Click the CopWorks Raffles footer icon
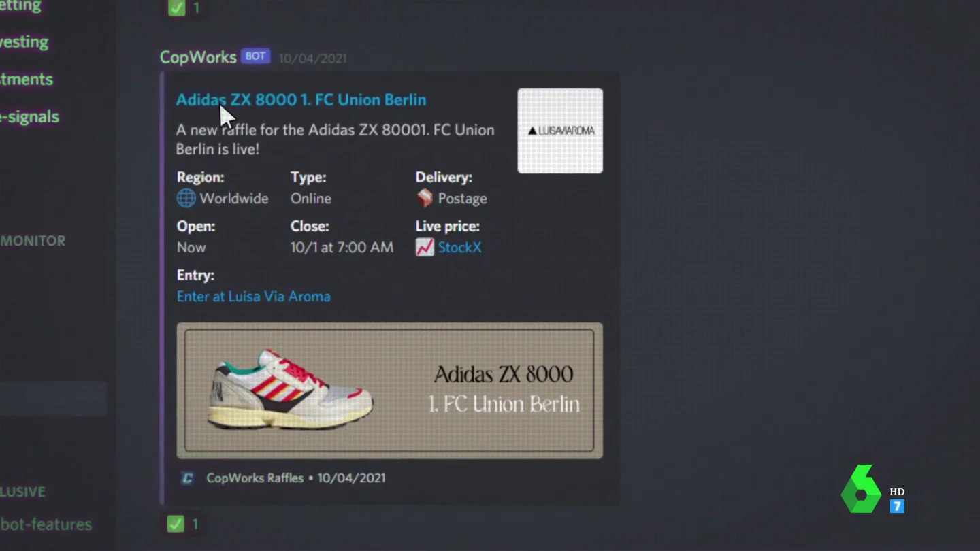Screen dimensions: 980x551 tap(187, 478)
